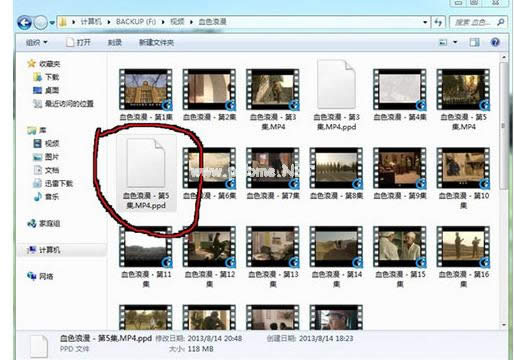Screen dimensions: 514x360
Task: Select the 血色浪漫 第5集.MP4.ppd file
Action: (x=146, y=174)
